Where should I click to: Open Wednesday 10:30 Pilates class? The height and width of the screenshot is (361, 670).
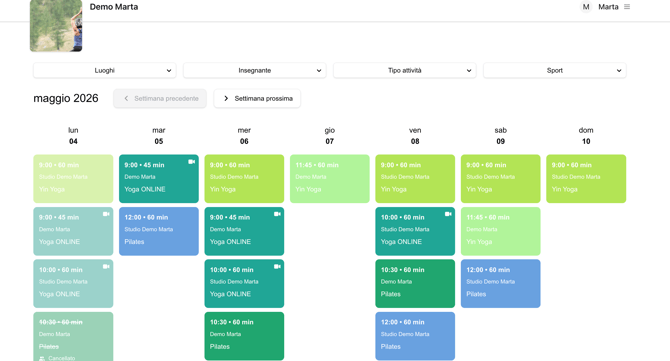point(244,336)
